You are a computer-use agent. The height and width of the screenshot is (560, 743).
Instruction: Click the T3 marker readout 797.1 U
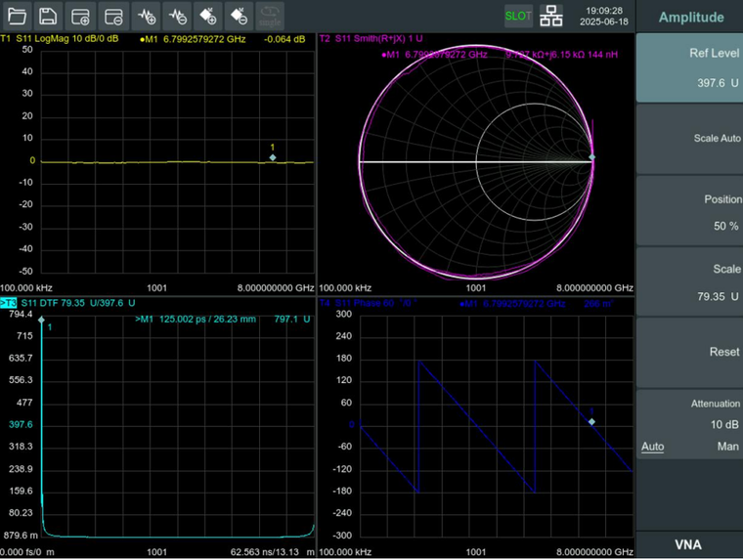coord(292,320)
